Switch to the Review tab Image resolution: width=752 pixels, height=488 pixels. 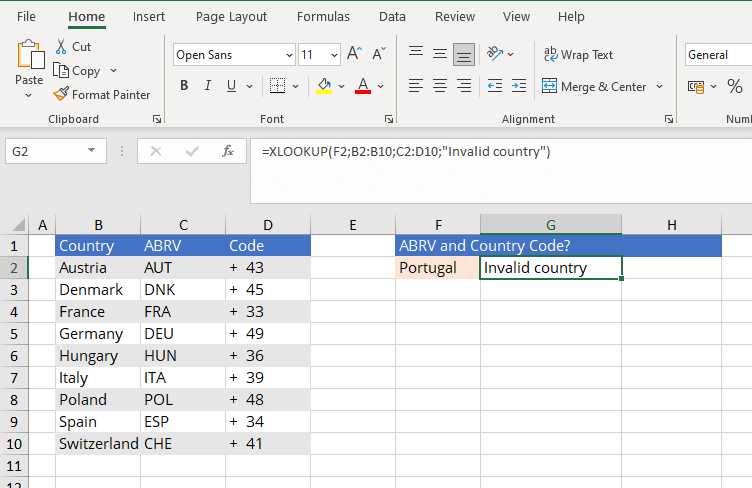(x=455, y=17)
